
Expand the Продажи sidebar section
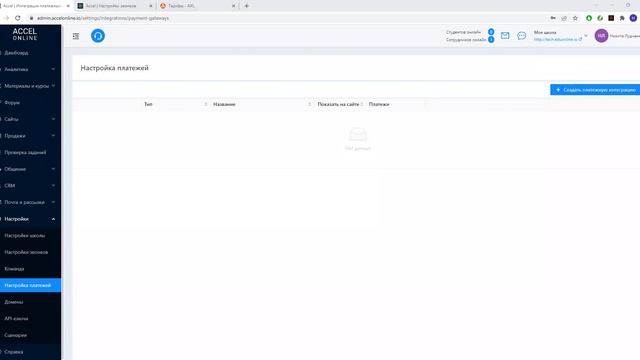click(53, 136)
